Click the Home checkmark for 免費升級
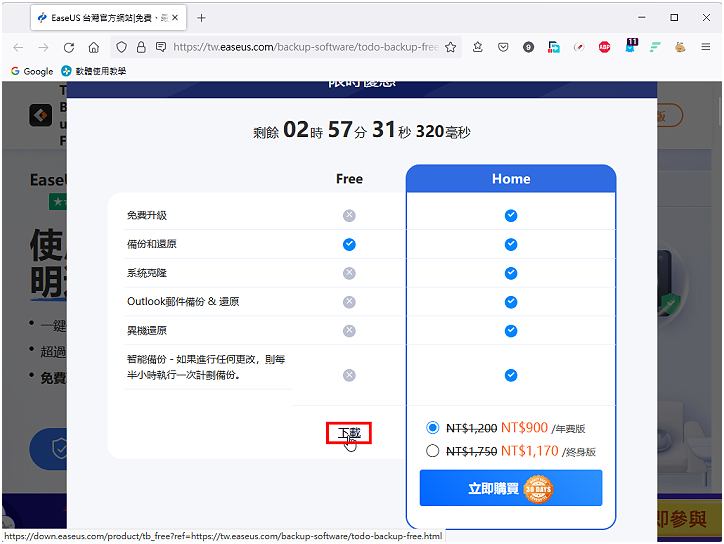This screenshot has width=724, height=544. coord(511,216)
